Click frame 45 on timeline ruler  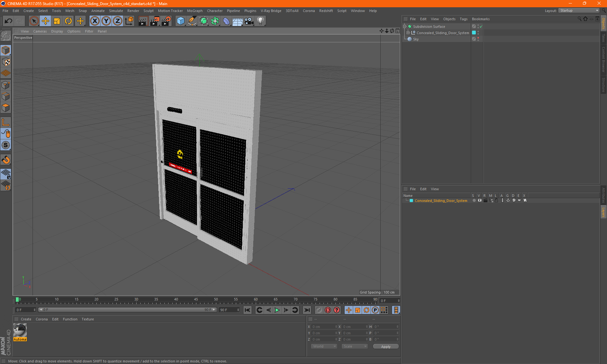196,300
